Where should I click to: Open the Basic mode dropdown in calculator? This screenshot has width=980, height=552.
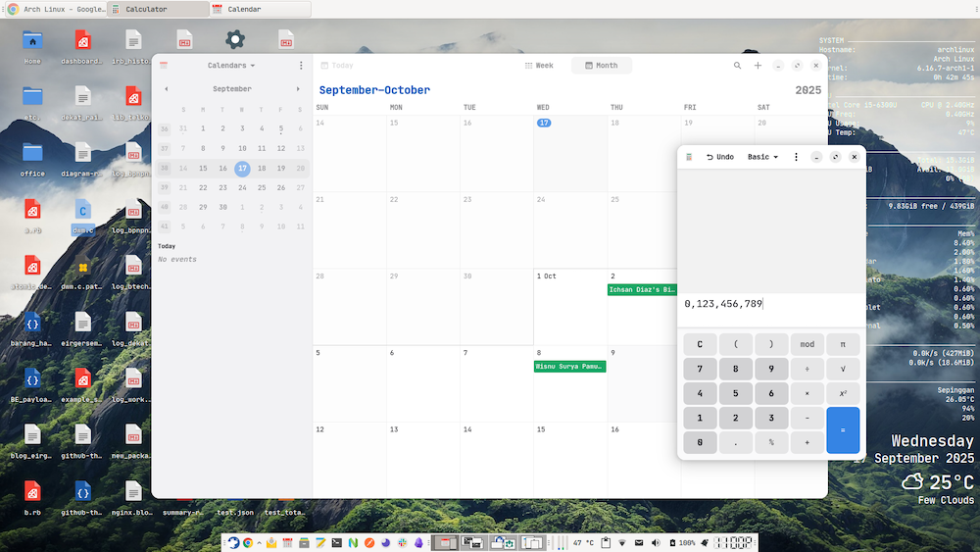click(762, 157)
